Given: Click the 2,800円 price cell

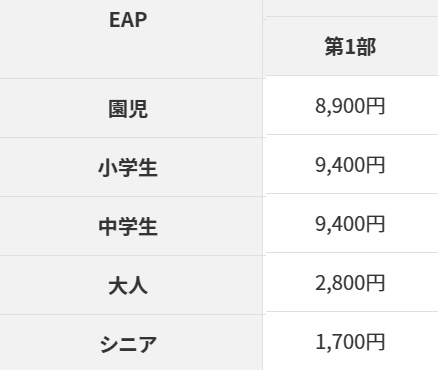Looking at the screenshot, I should (x=352, y=282).
